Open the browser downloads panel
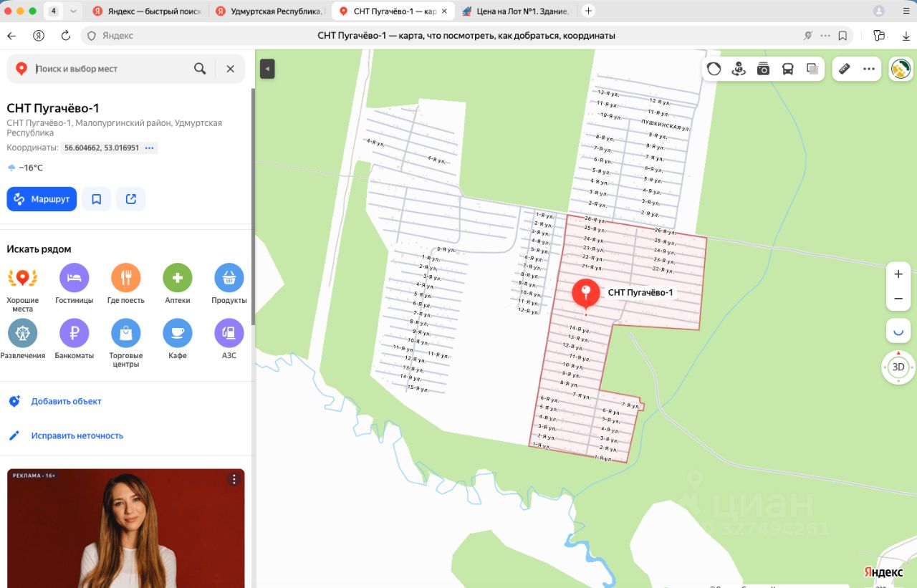Image resolution: width=917 pixels, height=588 pixels. pos(906,36)
